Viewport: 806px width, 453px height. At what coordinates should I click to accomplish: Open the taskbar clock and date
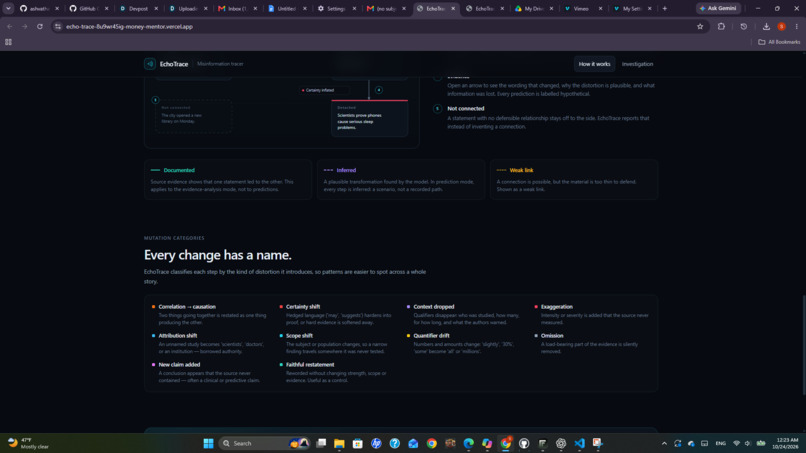point(786,443)
